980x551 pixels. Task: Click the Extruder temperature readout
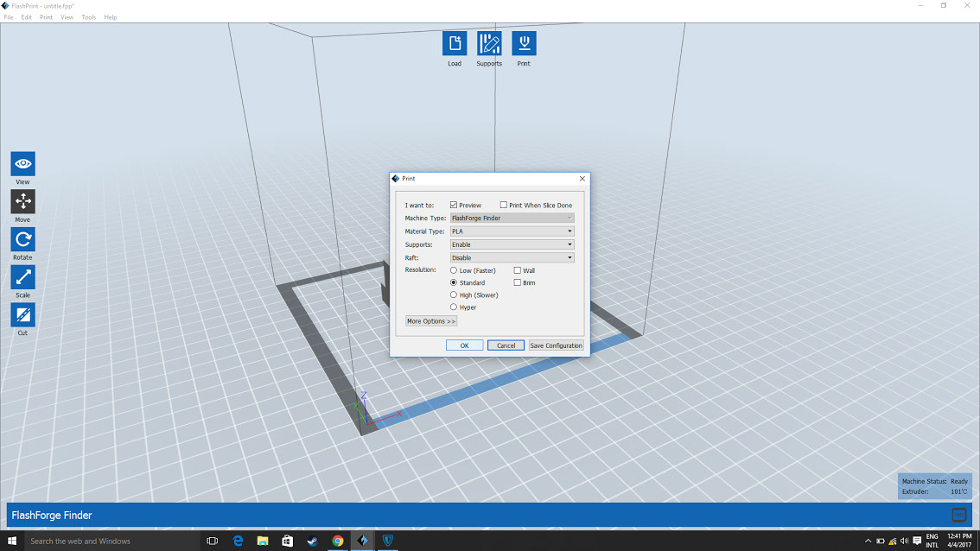935,491
